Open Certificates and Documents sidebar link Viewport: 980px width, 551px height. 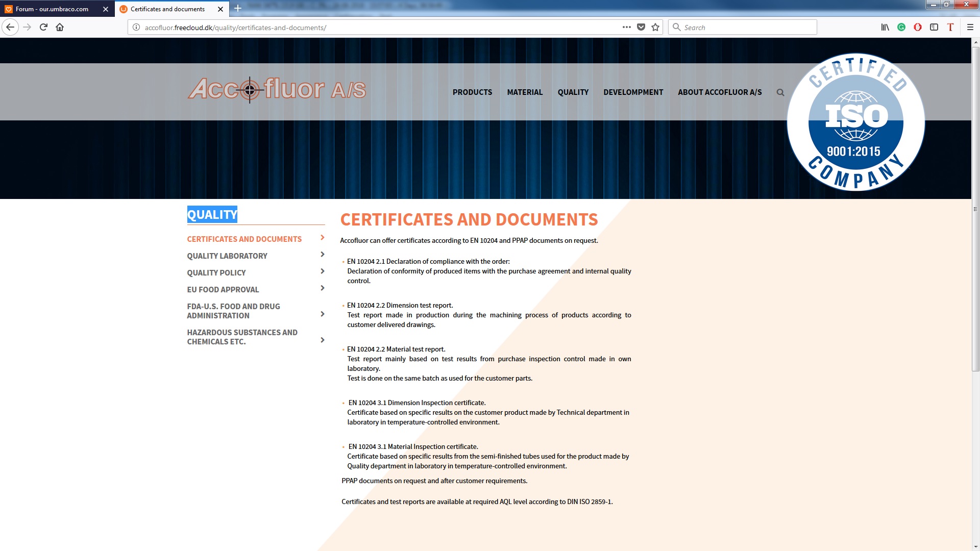[244, 239]
